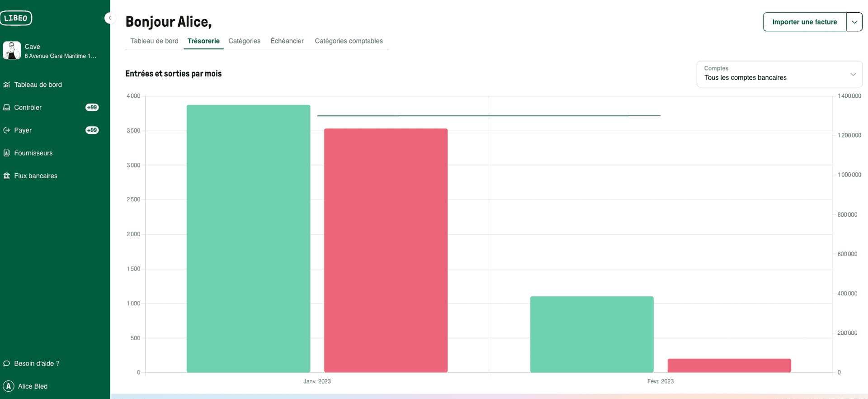Click the Févr. 2023 axis label
868x399 pixels.
coord(660,381)
